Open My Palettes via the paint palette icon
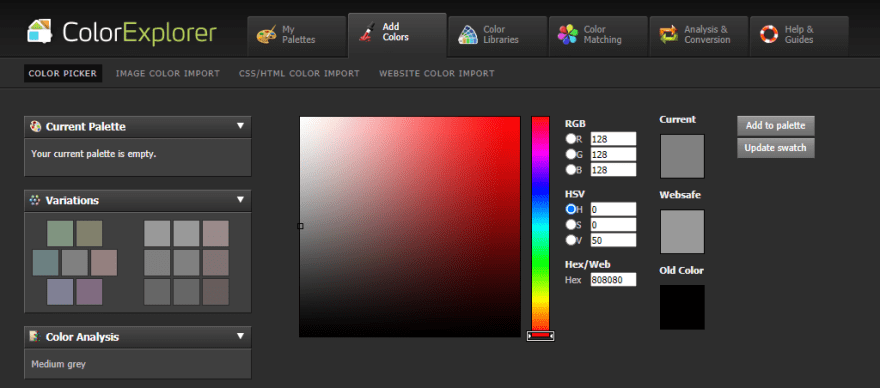This screenshot has height=388, width=880. pos(267,34)
